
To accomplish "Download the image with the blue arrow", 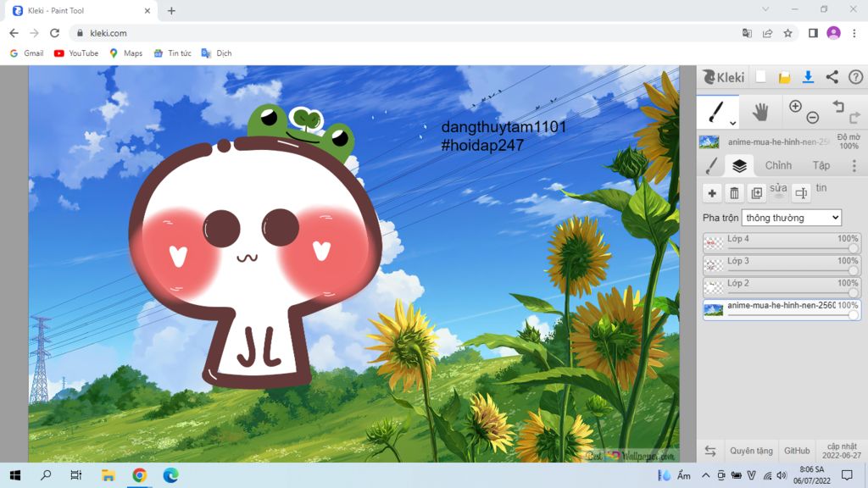I will pos(808,77).
